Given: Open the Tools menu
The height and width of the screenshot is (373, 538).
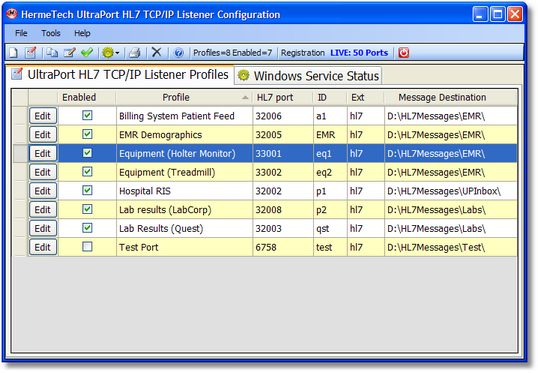Looking at the screenshot, I should coord(51,33).
